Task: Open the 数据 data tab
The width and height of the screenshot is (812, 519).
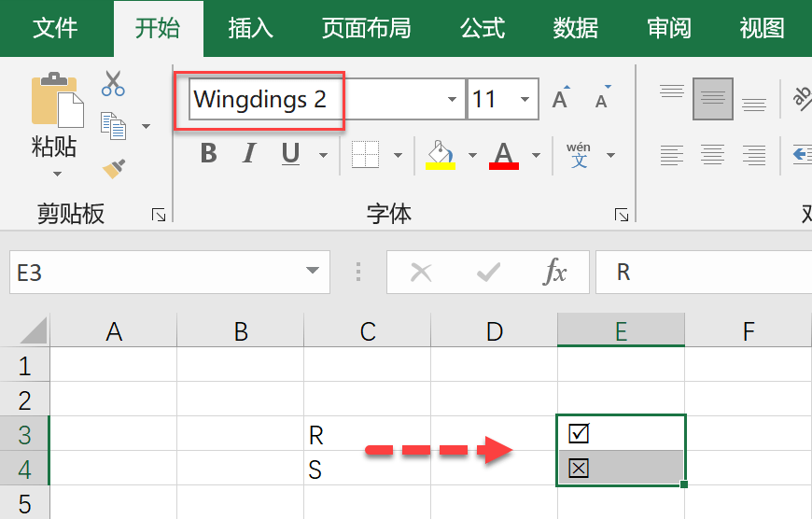Action: 575,28
